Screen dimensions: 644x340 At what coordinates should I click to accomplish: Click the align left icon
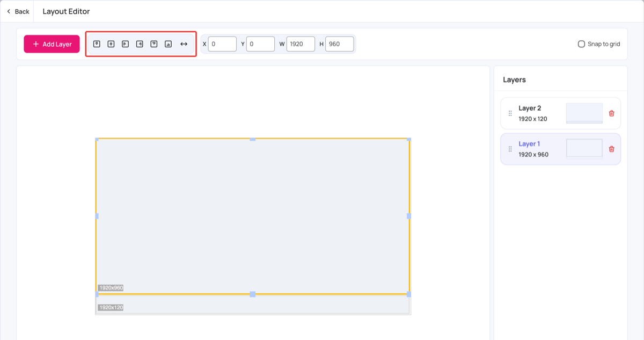125,44
